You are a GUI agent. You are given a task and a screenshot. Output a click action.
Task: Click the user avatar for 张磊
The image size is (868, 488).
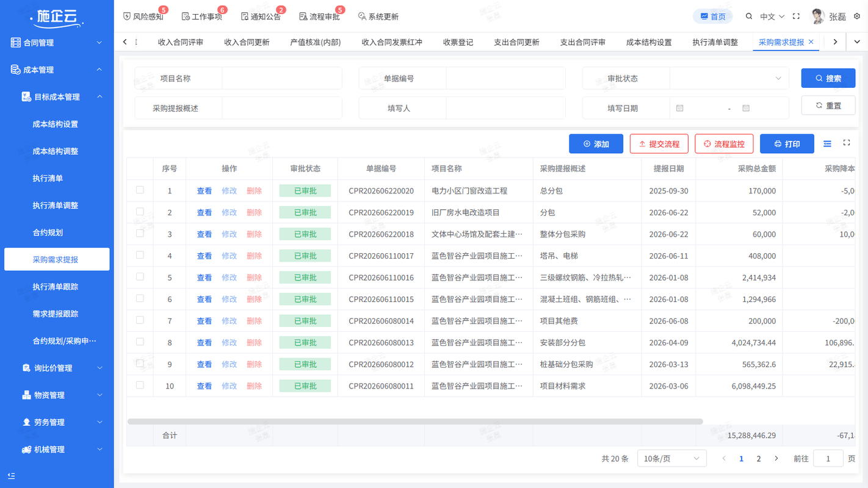[817, 16]
